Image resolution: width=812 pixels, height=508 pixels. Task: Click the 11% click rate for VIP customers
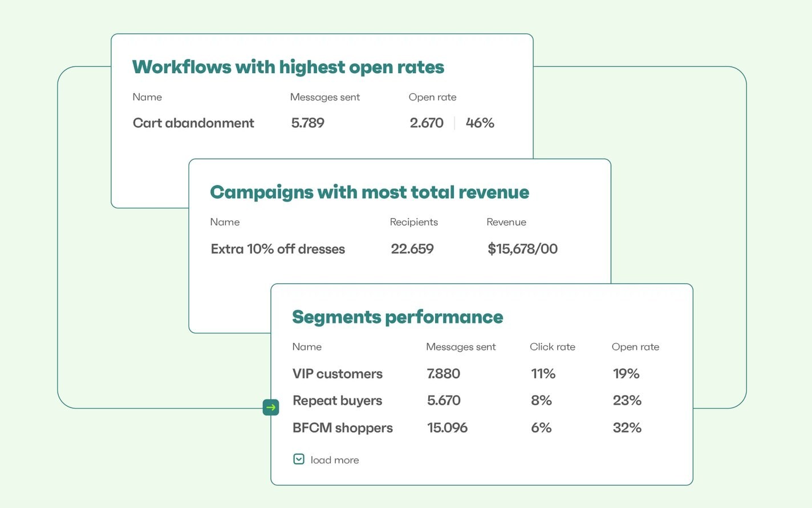point(543,374)
